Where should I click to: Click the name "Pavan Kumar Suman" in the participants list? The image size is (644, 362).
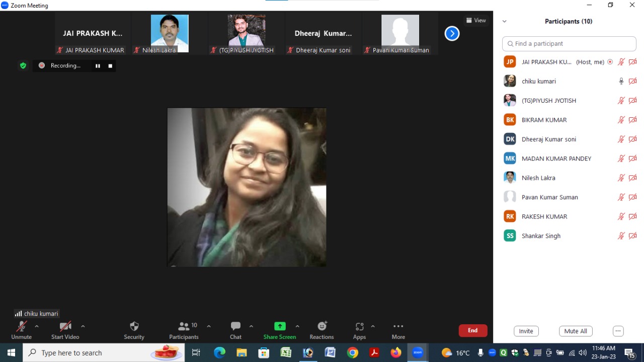(x=550, y=197)
